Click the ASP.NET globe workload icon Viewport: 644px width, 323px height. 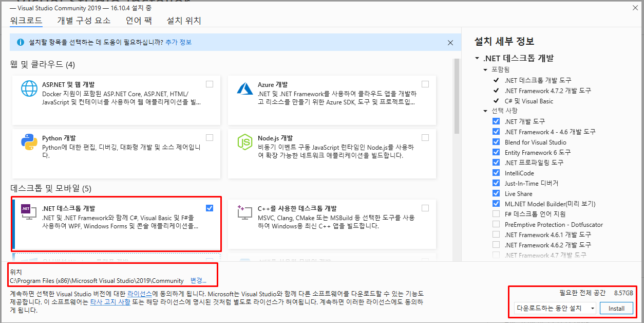(29, 88)
